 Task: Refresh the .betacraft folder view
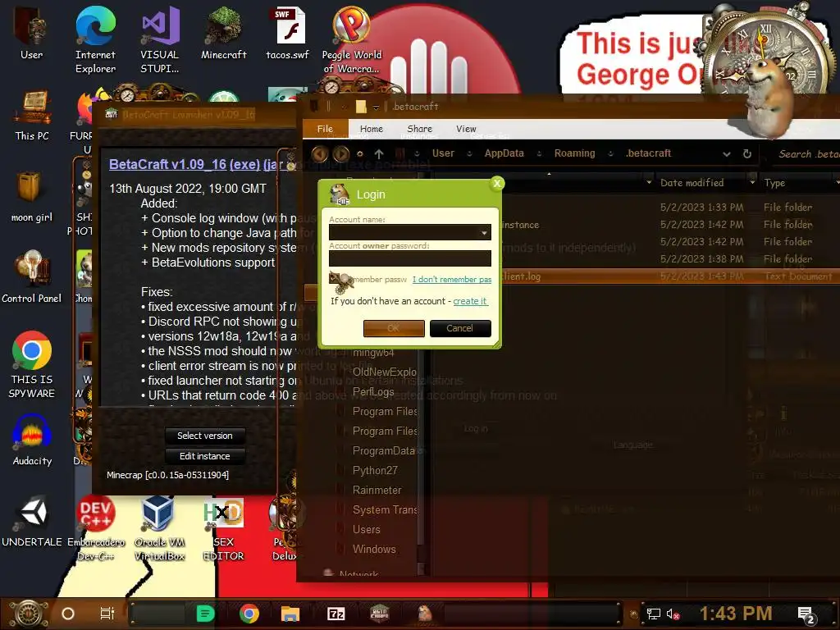[746, 153]
